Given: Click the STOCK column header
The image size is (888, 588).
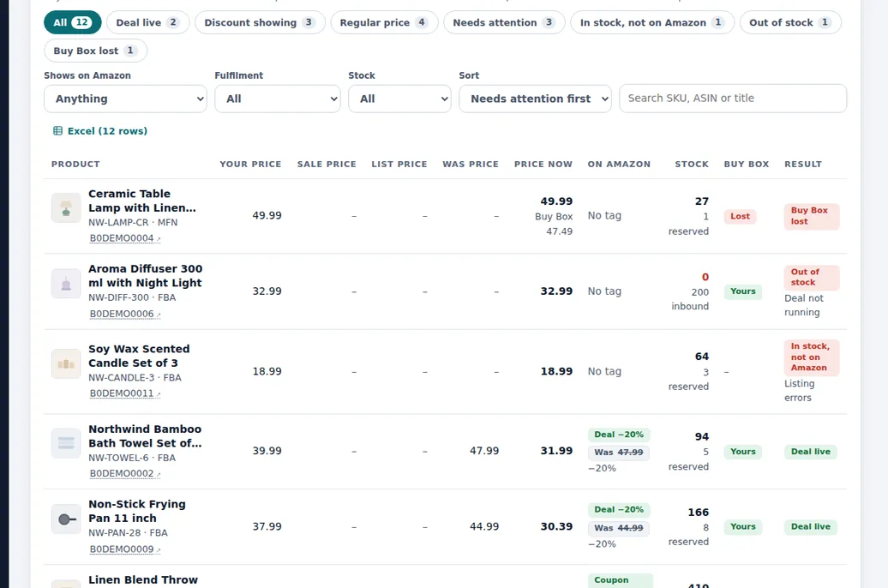Looking at the screenshot, I should point(692,165).
